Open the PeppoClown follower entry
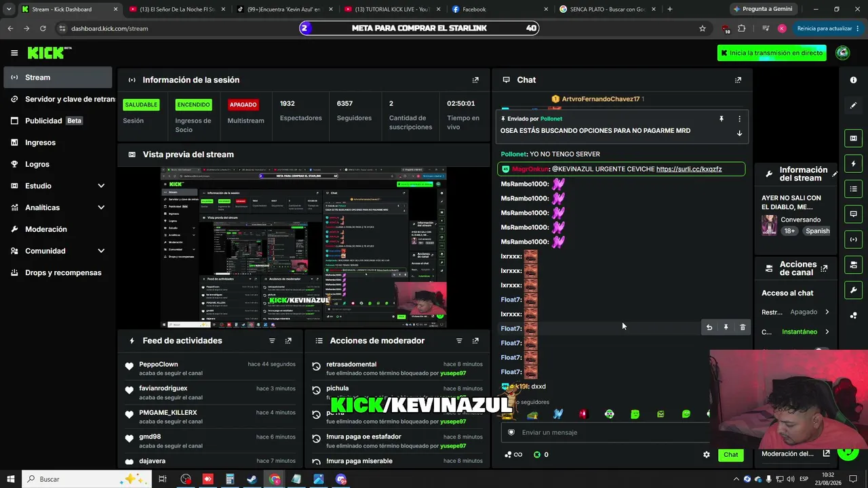 (210, 368)
